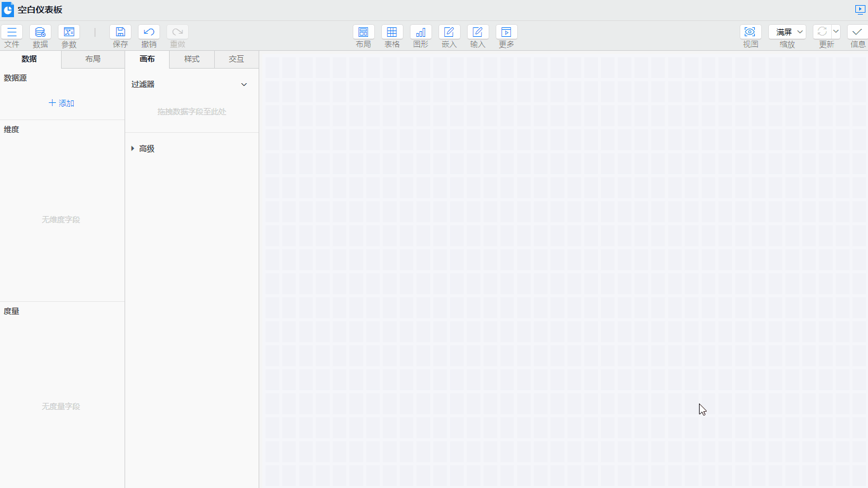Viewport: 868px width, 488px height.
Task: Click the 添加 data source link
Action: (x=62, y=103)
